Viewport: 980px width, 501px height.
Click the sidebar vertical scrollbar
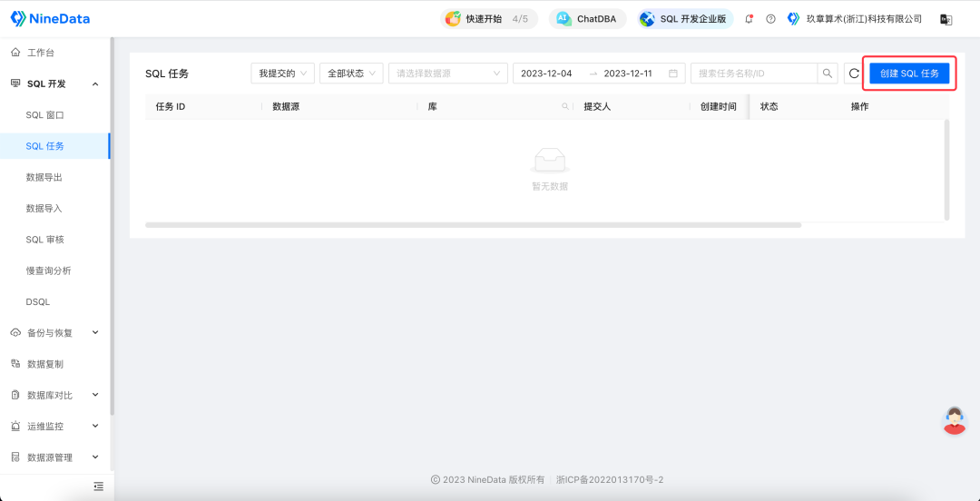coord(112,226)
